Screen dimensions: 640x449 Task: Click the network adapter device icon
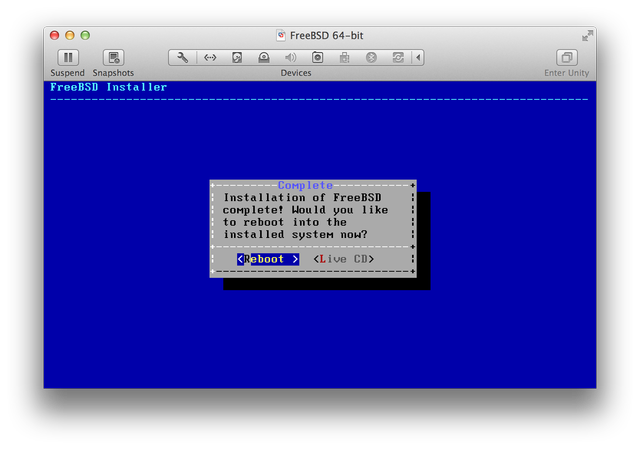[x=210, y=58]
